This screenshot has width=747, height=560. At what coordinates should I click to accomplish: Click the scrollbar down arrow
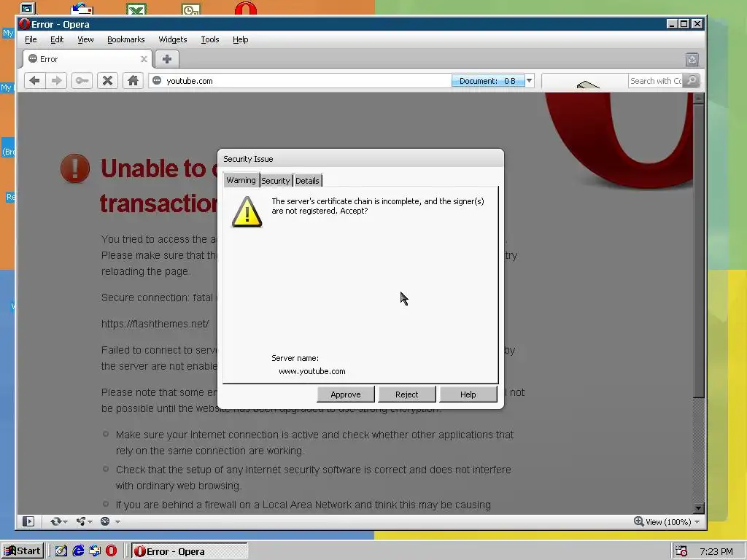(698, 508)
